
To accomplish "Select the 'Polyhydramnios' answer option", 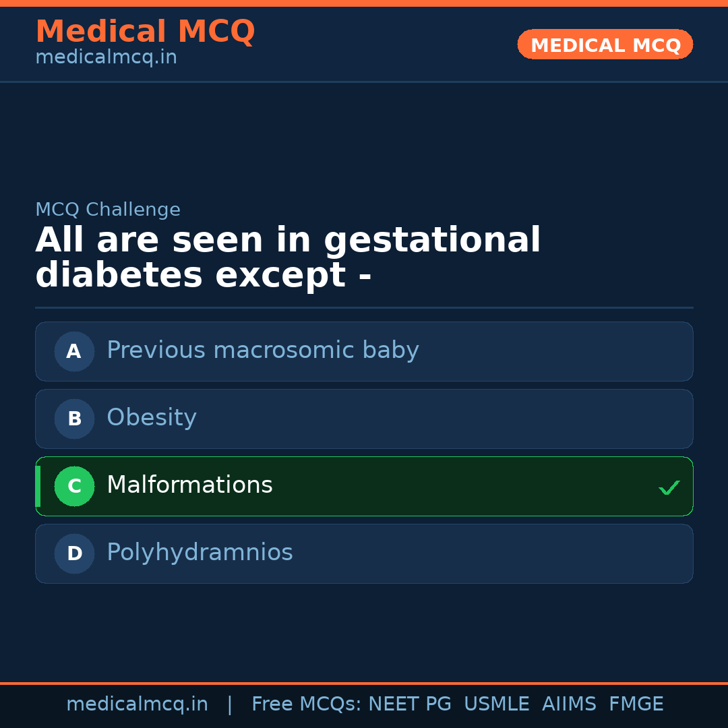I will coord(200,553).
